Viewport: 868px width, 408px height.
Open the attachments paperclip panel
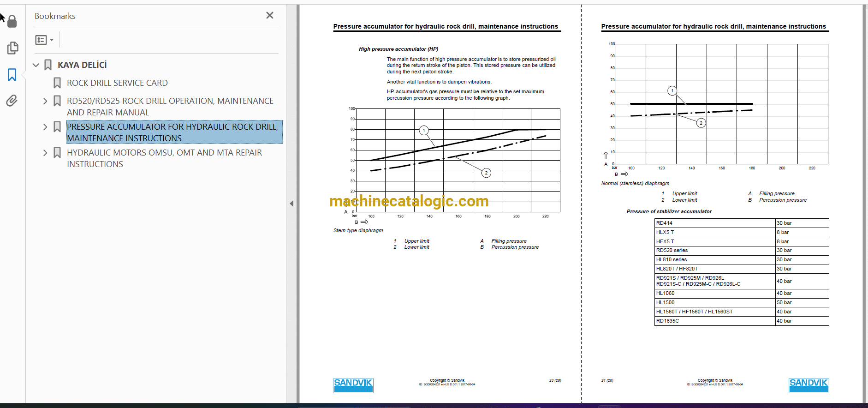(12, 101)
